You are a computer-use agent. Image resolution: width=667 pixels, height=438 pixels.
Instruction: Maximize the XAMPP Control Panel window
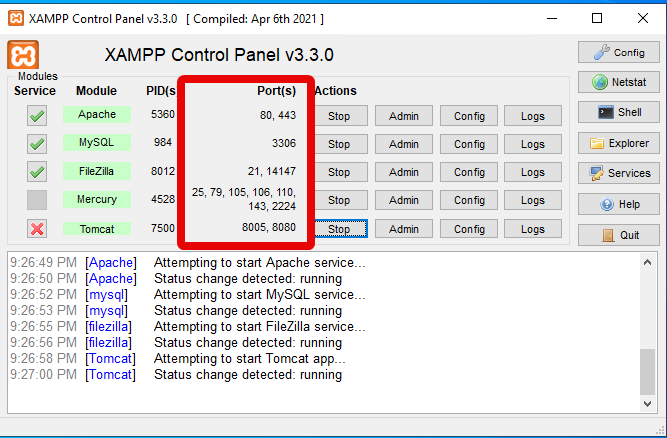coord(597,18)
